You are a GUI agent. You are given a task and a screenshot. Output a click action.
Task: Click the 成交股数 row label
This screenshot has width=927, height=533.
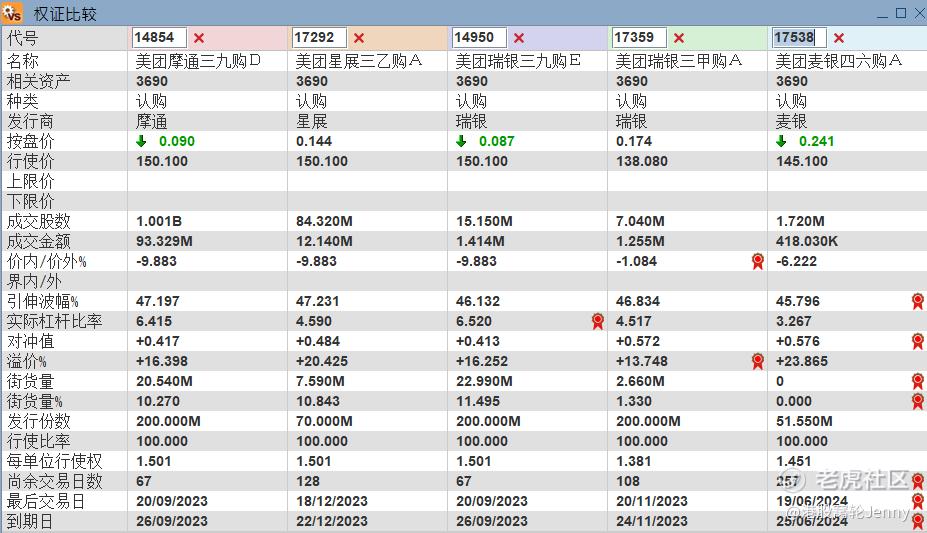click(x=38, y=222)
